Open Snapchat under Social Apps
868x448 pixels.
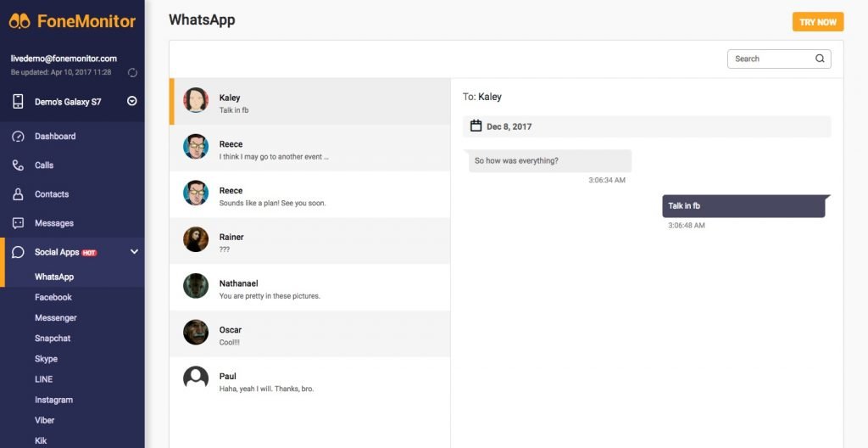coord(53,339)
